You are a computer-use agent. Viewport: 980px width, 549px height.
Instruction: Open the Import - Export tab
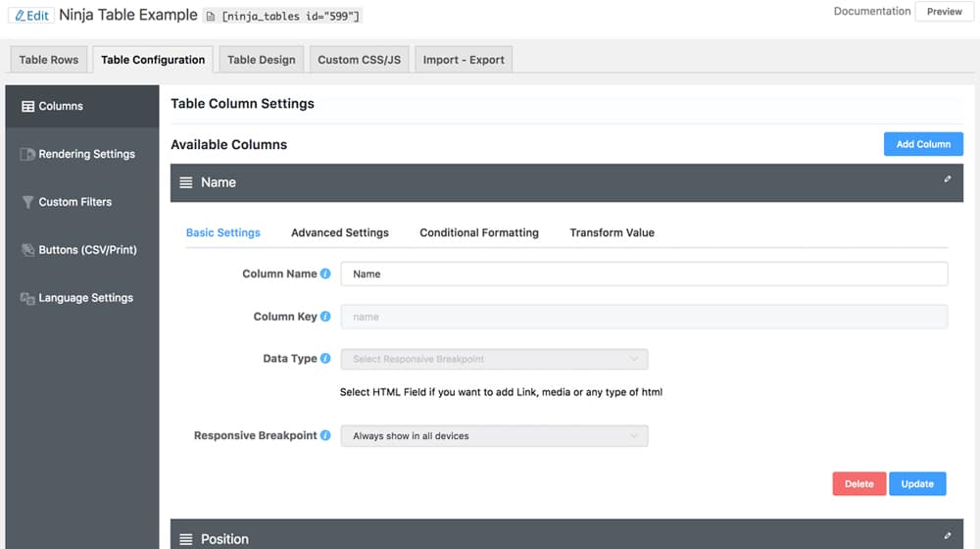coord(464,60)
